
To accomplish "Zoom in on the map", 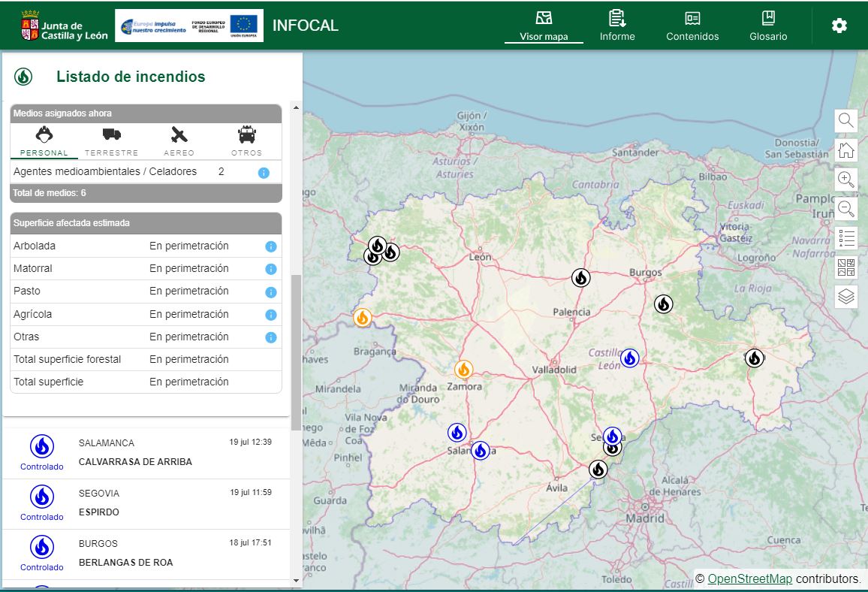I will (846, 180).
